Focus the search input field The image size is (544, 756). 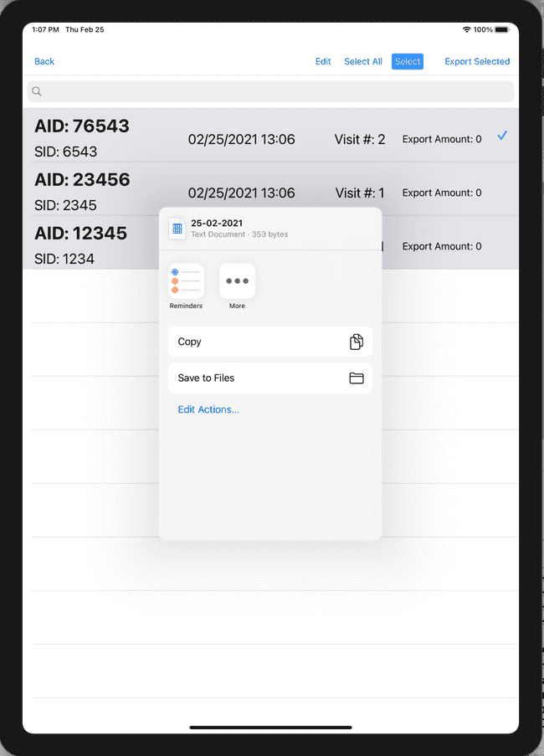(x=270, y=91)
